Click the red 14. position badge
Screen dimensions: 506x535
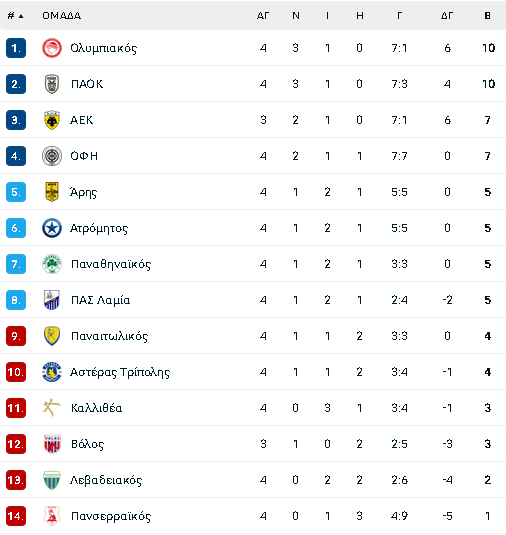coord(16,516)
